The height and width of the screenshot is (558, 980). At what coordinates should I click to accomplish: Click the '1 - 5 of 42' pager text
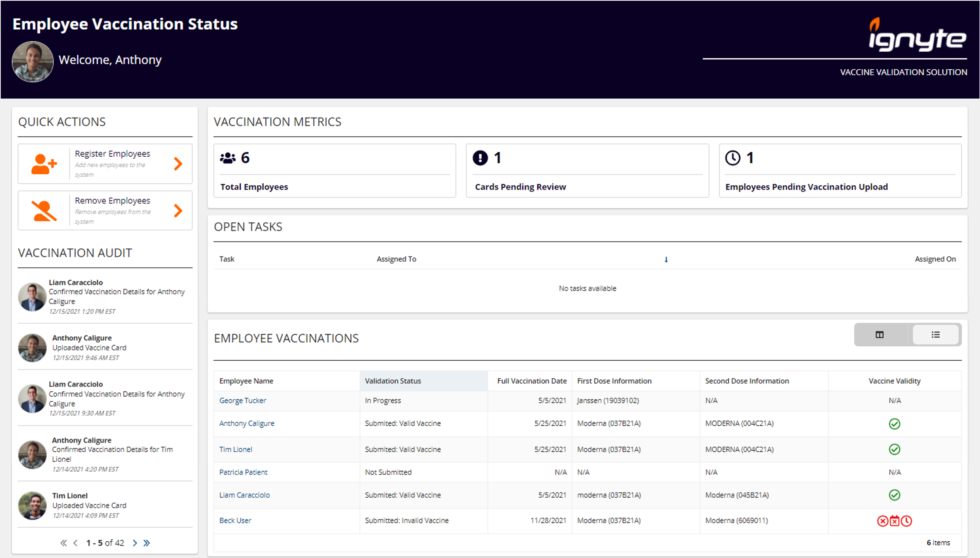coord(105,543)
